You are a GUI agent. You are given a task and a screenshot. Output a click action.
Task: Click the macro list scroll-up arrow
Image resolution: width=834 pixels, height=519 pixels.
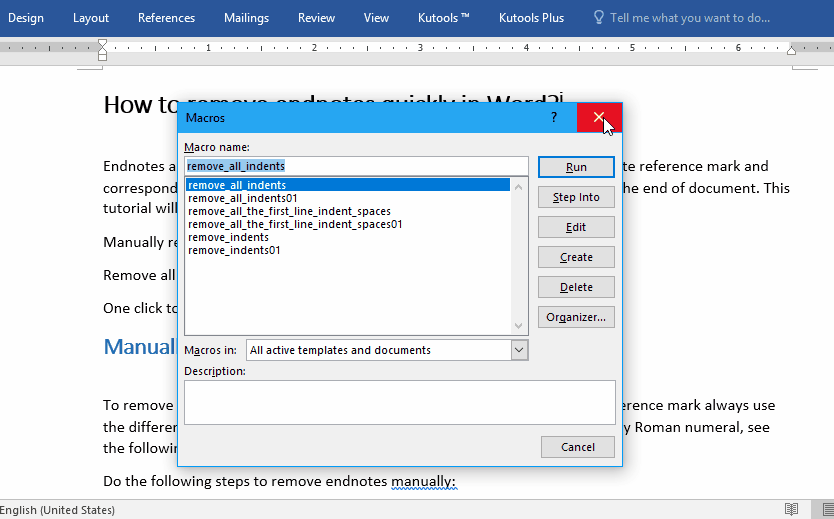pos(518,186)
